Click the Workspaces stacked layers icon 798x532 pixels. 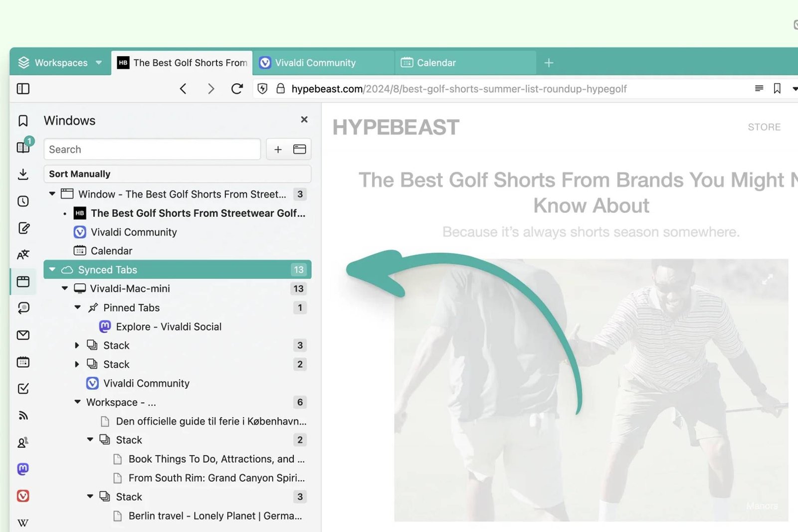(x=23, y=62)
